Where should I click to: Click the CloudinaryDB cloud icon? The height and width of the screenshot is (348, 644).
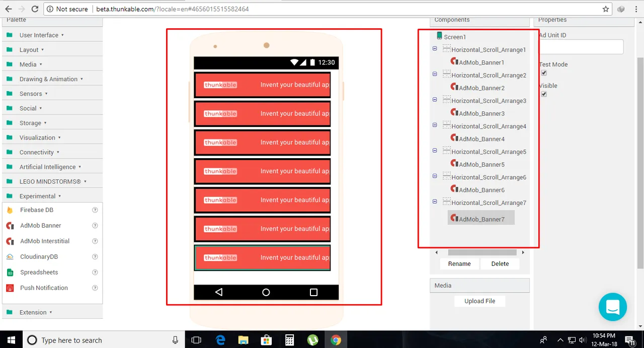point(10,257)
